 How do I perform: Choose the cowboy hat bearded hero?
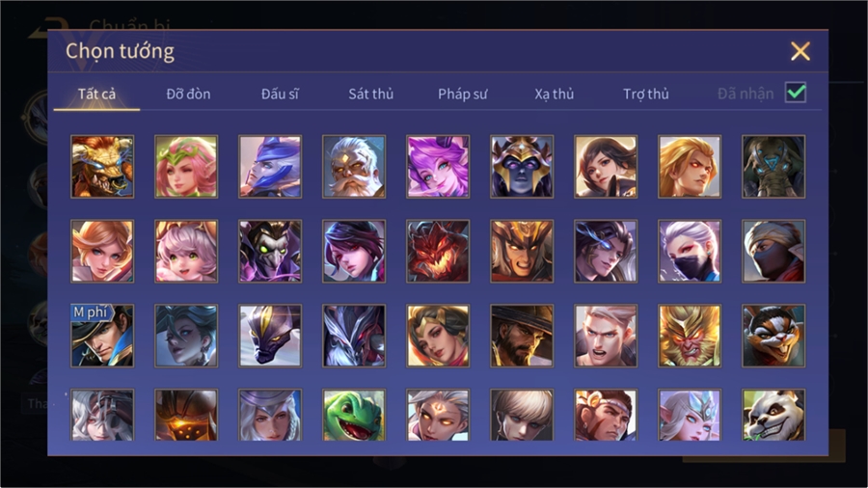click(522, 336)
